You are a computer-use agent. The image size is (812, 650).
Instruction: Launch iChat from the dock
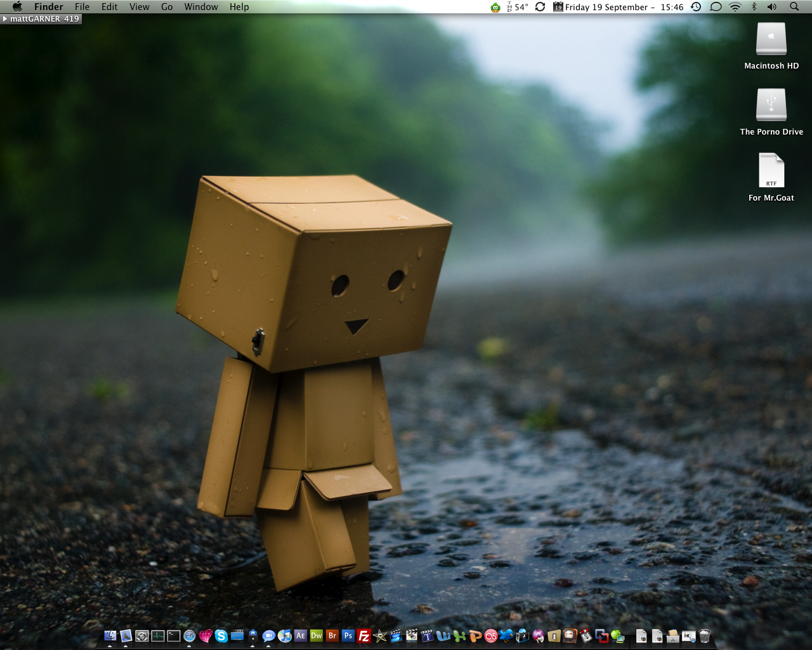coord(268,635)
